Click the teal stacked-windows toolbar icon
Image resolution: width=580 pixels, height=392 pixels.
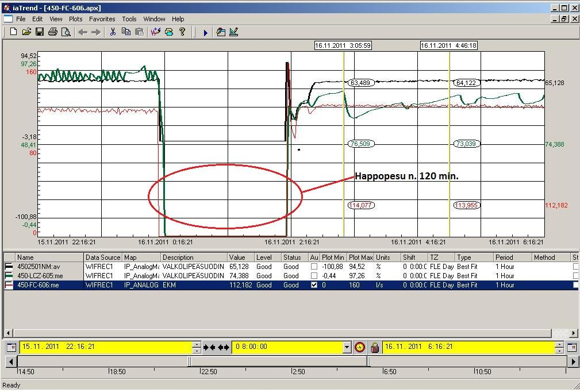[169, 32]
